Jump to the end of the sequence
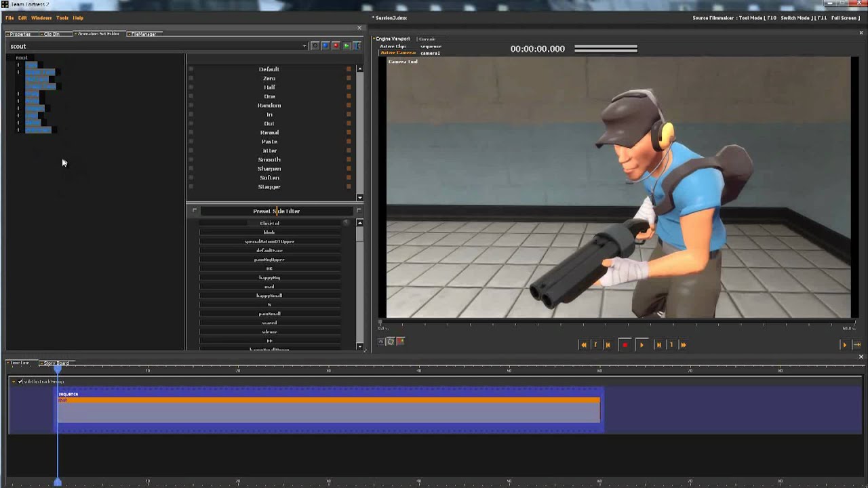Image resolution: width=868 pixels, height=488 pixels. (683, 345)
